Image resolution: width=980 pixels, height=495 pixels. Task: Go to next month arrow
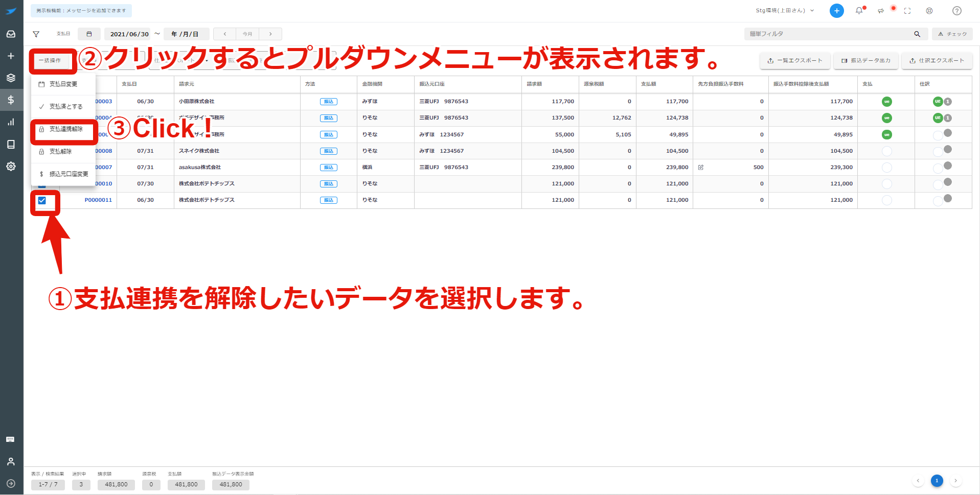point(270,34)
